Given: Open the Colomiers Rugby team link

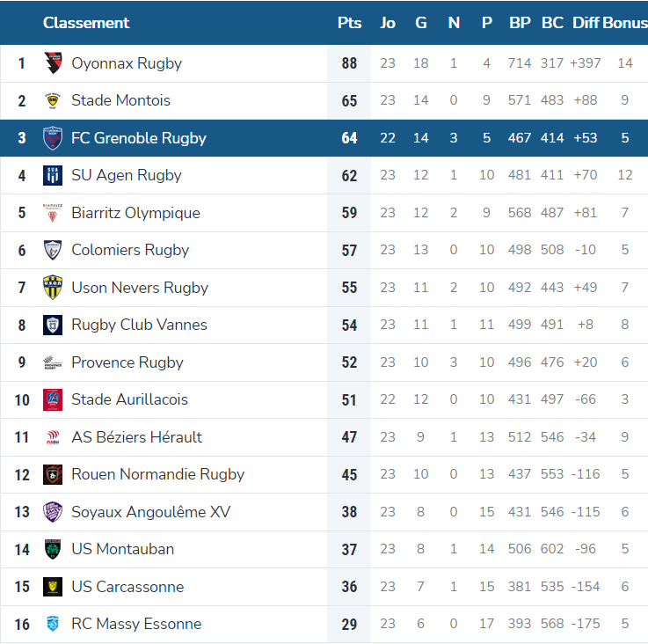Looking at the screenshot, I should pyautogui.click(x=130, y=250).
